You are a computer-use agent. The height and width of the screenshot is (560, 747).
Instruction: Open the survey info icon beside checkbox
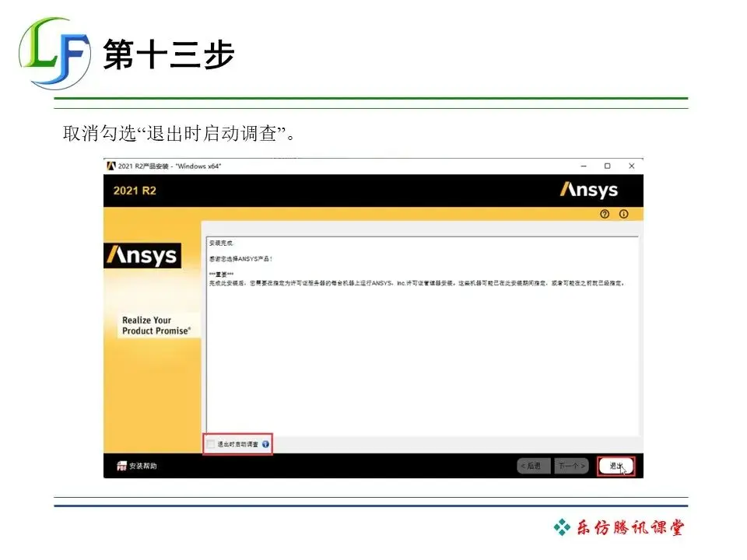pos(266,444)
